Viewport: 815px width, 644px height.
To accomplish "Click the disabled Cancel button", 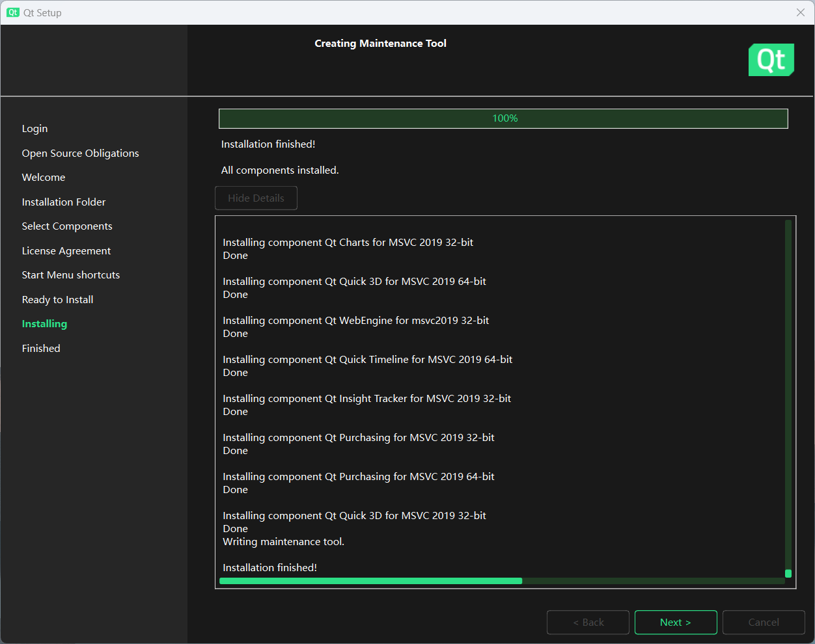I will [x=764, y=623].
